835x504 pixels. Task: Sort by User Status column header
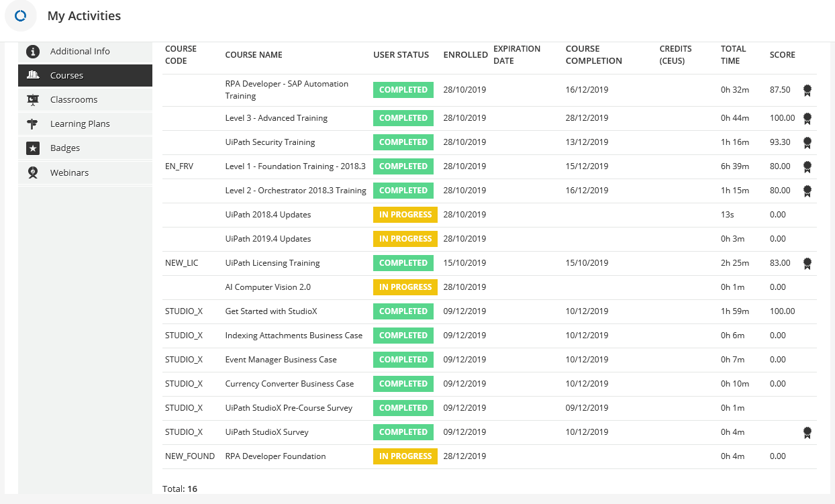click(x=401, y=55)
